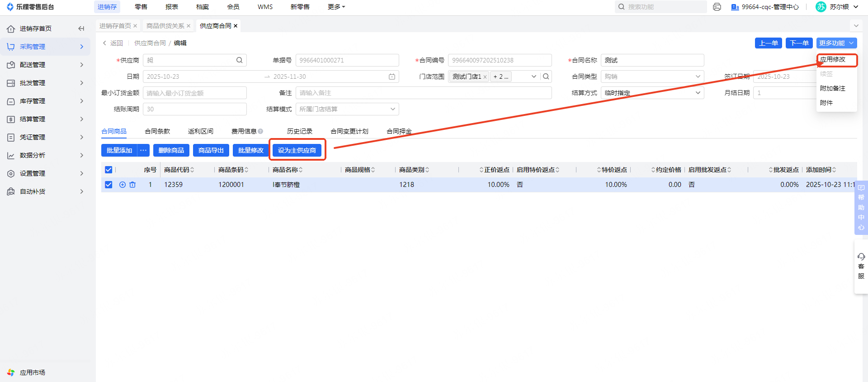Select 附加备注 in more functions menu
Image resolution: width=868 pixels, height=382 pixels.
coord(833,88)
